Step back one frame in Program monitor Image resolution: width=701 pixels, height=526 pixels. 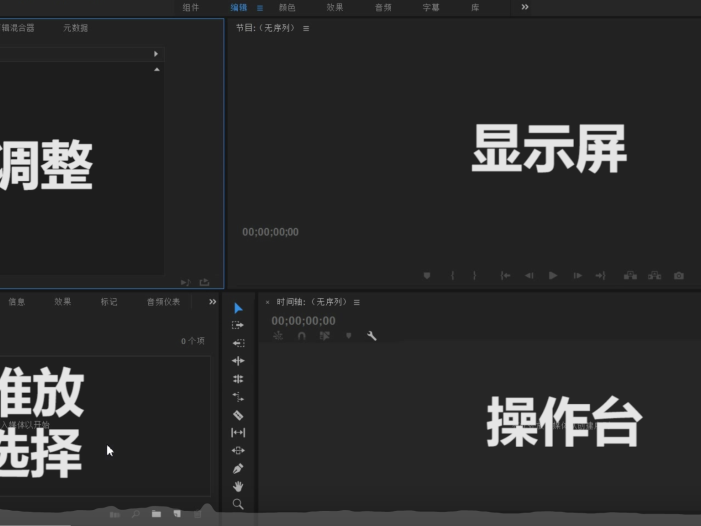point(529,276)
